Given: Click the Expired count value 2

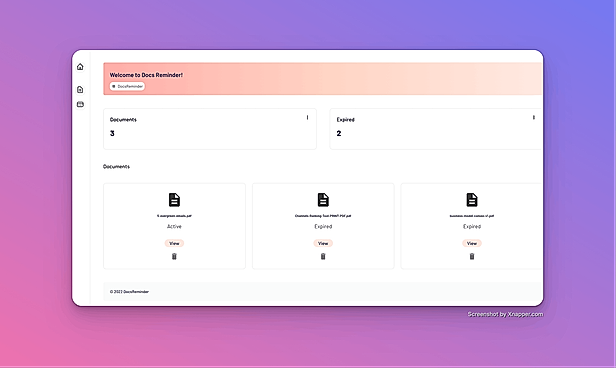Looking at the screenshot, I should click(x=339, y=134).
